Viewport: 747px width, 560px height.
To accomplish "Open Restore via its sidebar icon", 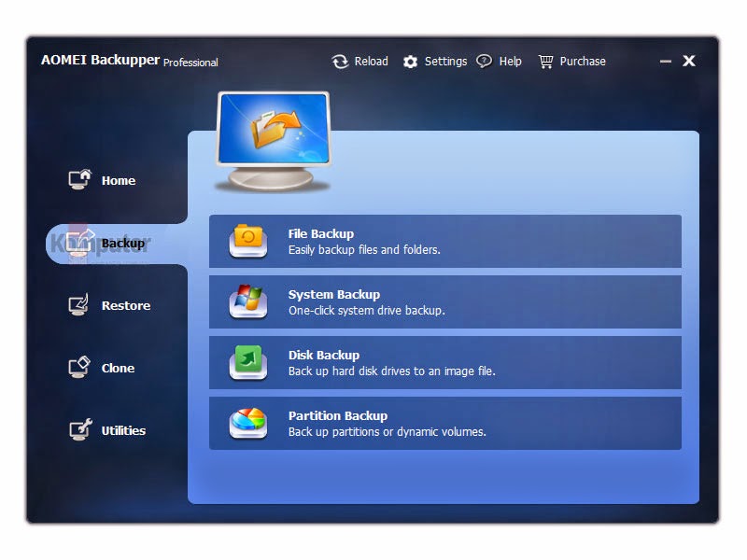I will (x=78, y=304).
